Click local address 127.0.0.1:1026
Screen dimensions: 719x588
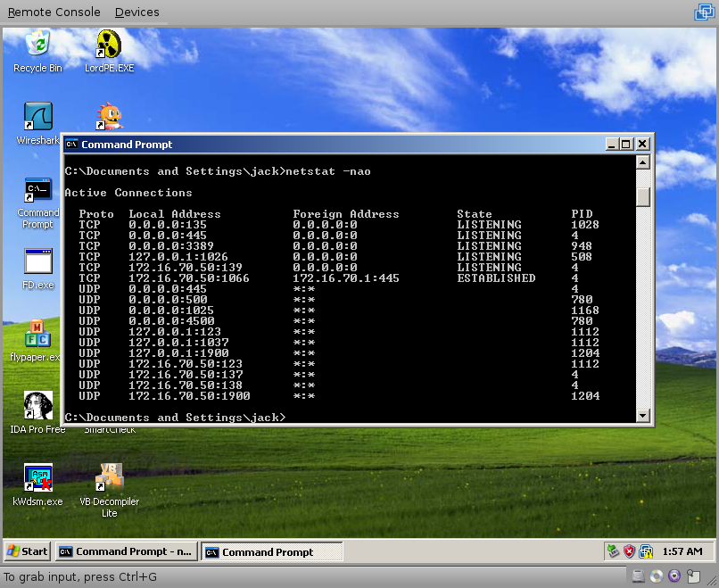[x=178, y=257]
